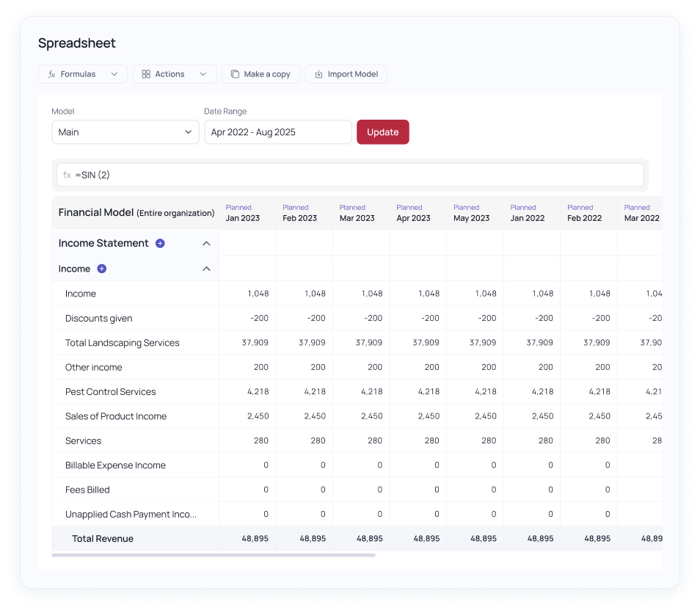Collapse the Income Statement section

(206, 243)
